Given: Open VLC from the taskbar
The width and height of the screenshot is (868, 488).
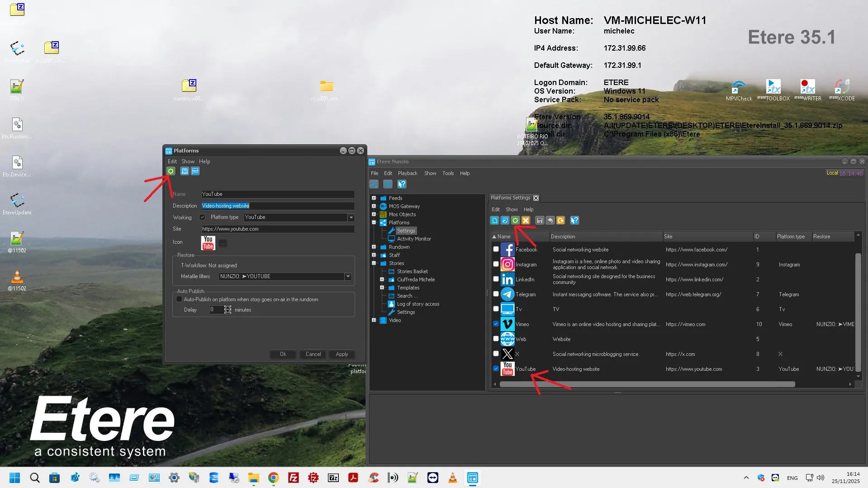Looking at the screenshot, I should (452, 478).
